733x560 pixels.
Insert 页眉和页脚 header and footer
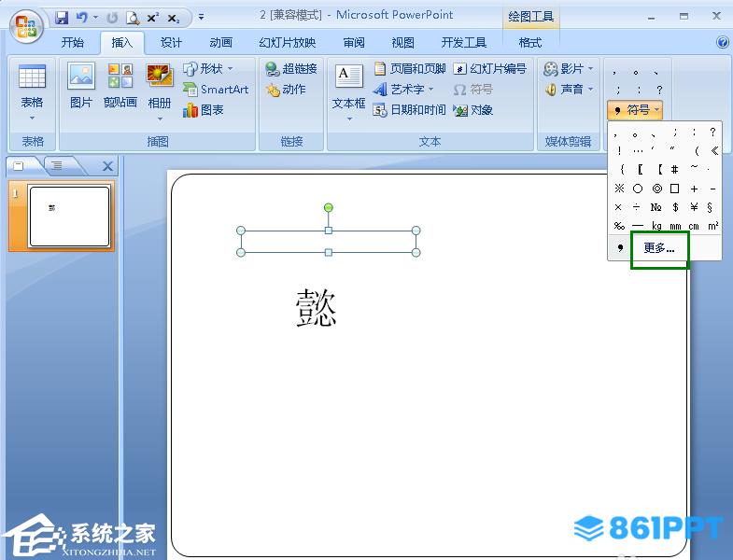pos(410,69)
